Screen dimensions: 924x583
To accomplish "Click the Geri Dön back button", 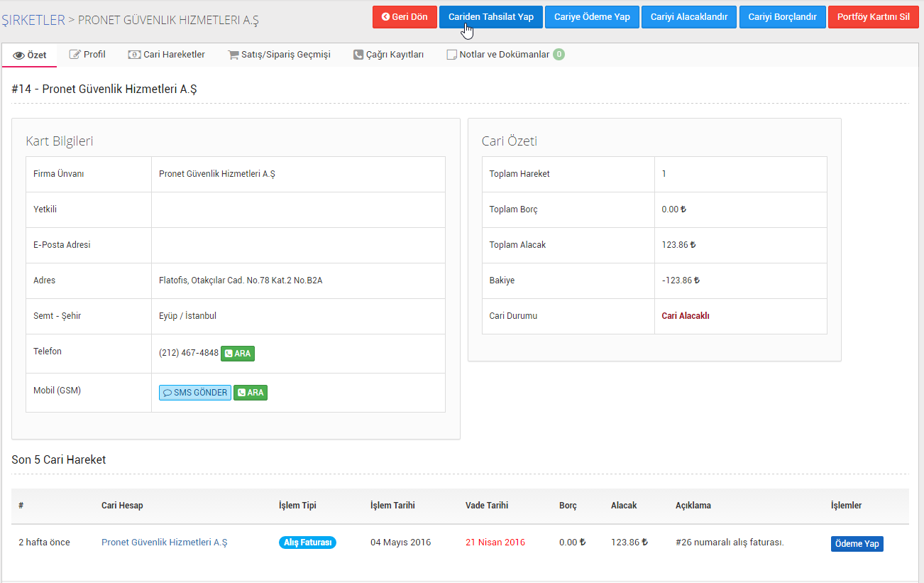I will coord(405,17).
